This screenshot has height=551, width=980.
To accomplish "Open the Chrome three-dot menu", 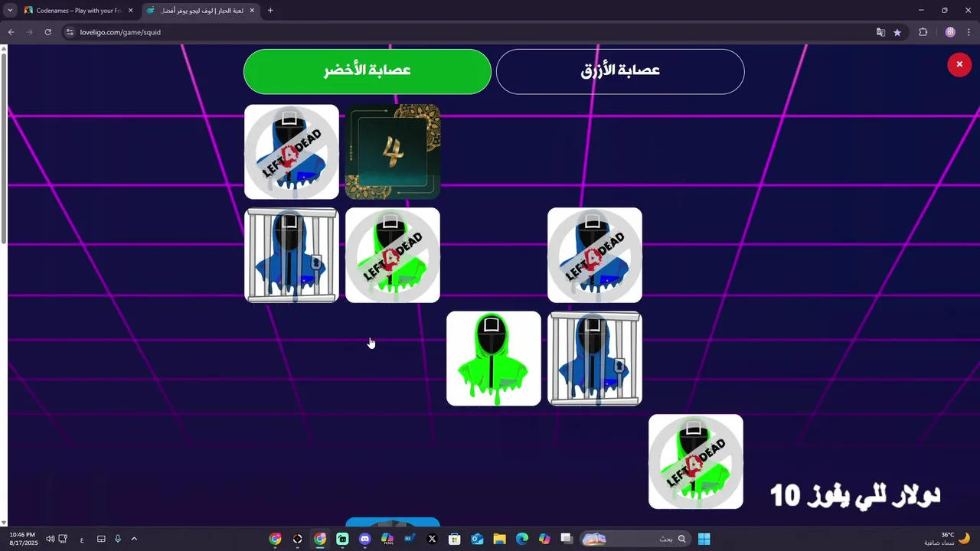I will (969, 32).
